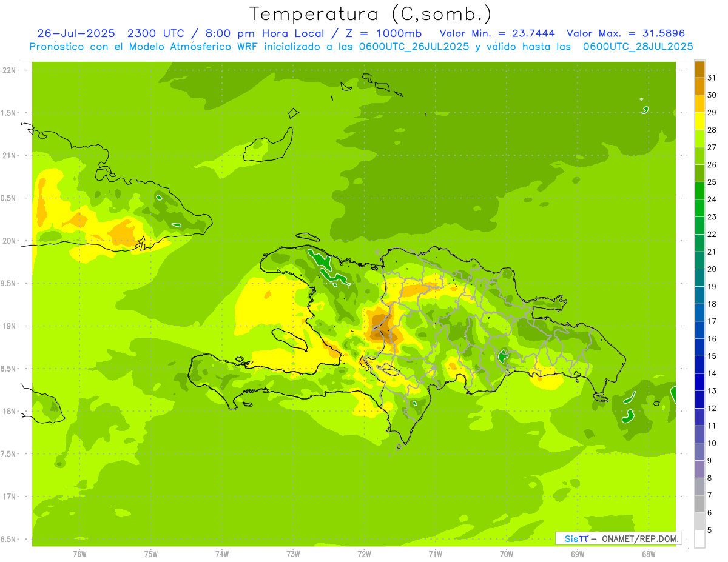Click the colorbar label "29"
This screenshot has width=728, height=562.
point(712,112)
